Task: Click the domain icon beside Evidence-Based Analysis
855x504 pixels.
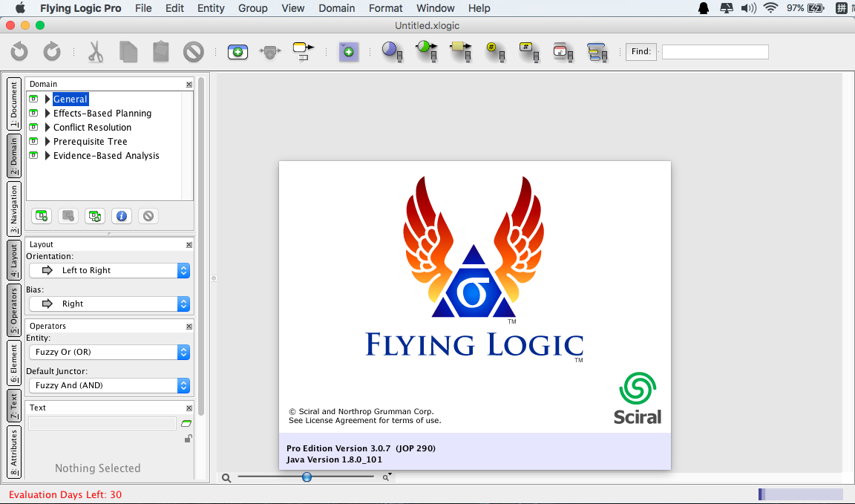Action: click(33, 155)
